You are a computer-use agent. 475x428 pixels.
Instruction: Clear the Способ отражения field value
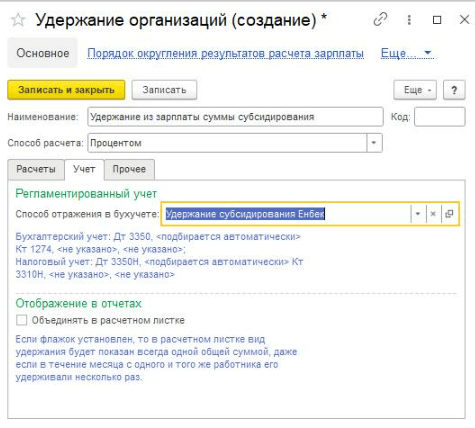[433, 214]
